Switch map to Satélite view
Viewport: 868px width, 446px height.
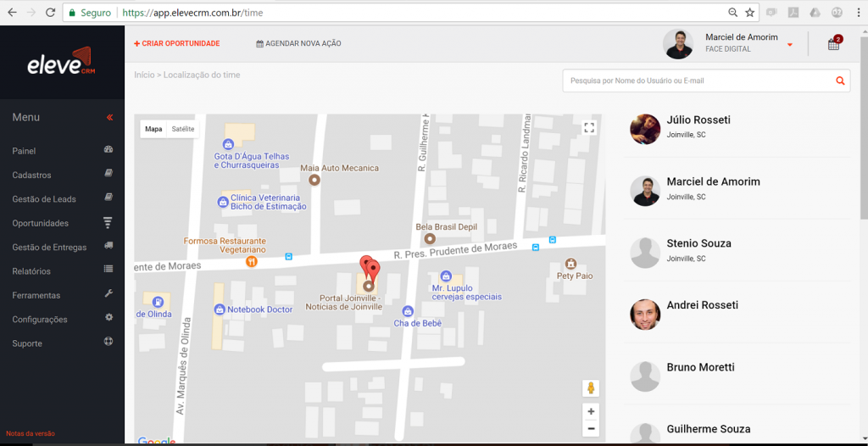tap(183, 129)
